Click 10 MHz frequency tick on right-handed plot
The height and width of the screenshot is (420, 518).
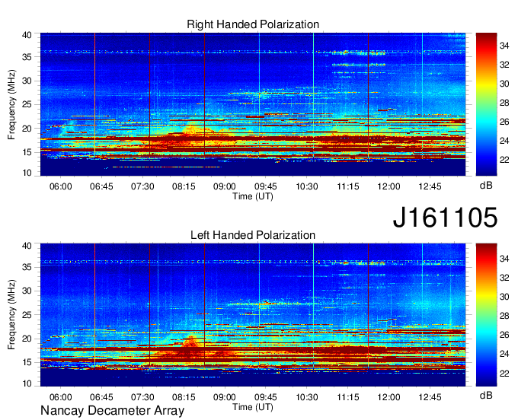click(x=27, y=173)
